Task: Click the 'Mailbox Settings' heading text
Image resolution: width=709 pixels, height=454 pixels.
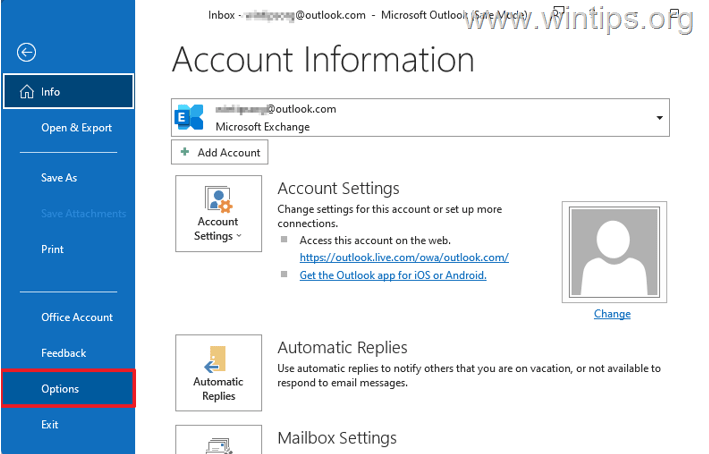Action: (x=337, y=438)
